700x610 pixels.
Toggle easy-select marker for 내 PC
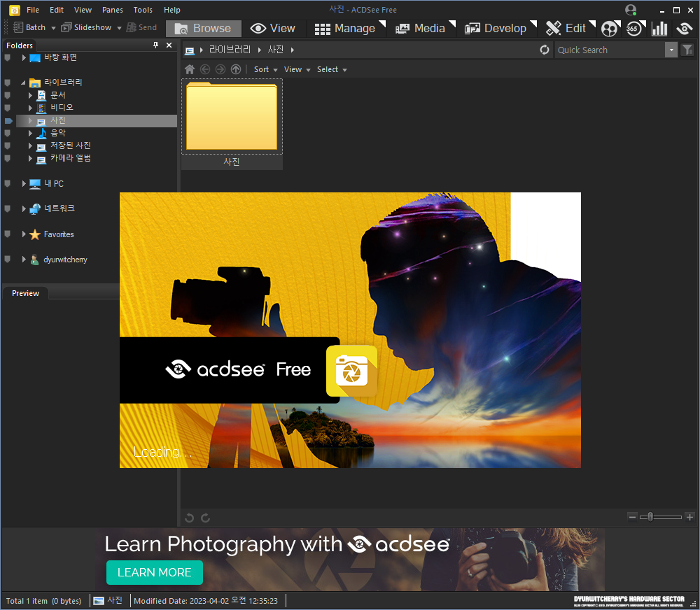[x=8, y=183]
